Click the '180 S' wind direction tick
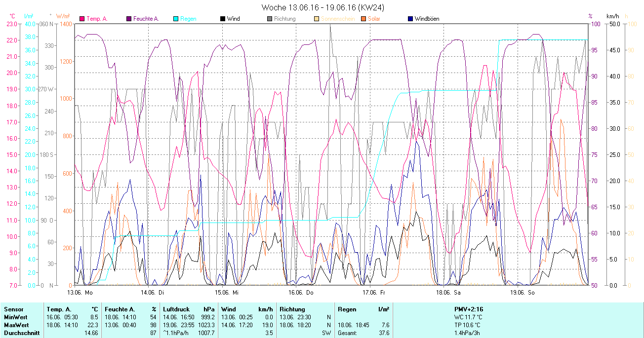 coord(46,154)
